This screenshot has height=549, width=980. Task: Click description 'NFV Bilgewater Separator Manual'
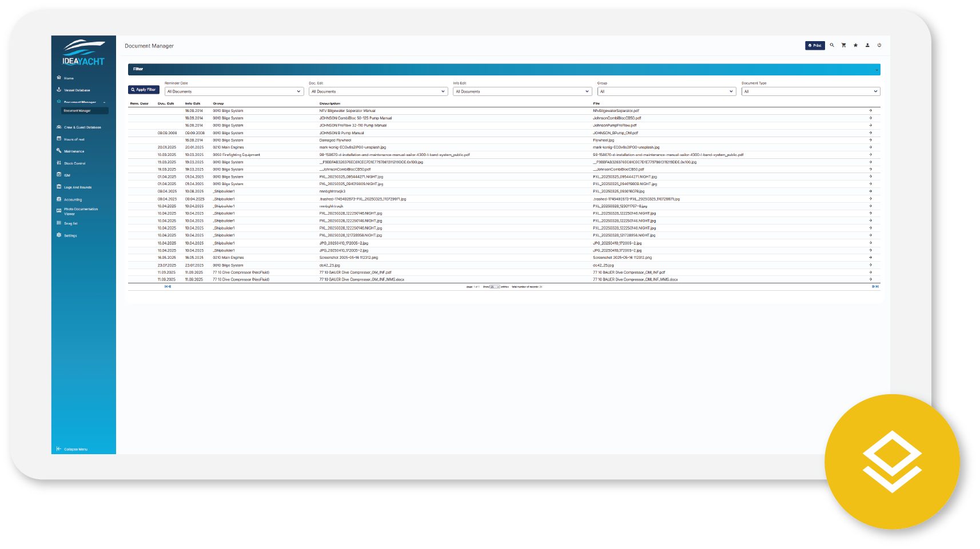pos(348,111)
